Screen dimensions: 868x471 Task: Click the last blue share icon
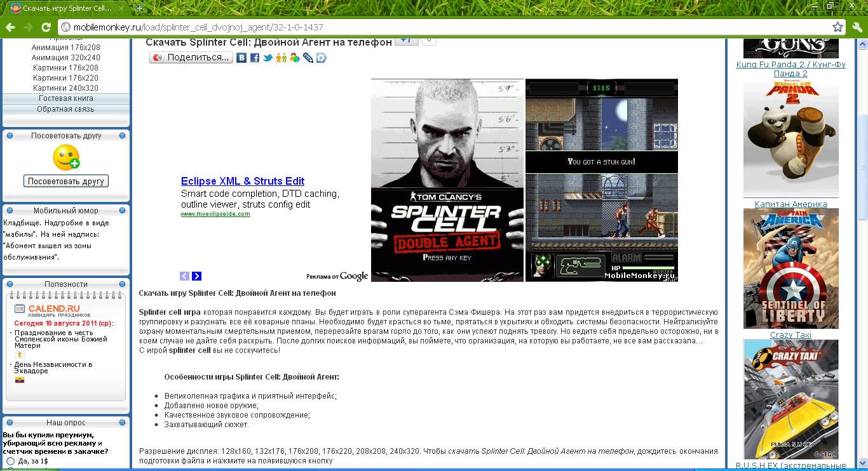[321, 58]
